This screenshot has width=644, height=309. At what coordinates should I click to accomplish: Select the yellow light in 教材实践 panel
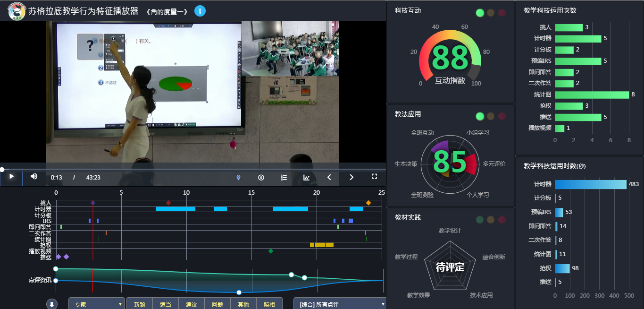(491, 220)
